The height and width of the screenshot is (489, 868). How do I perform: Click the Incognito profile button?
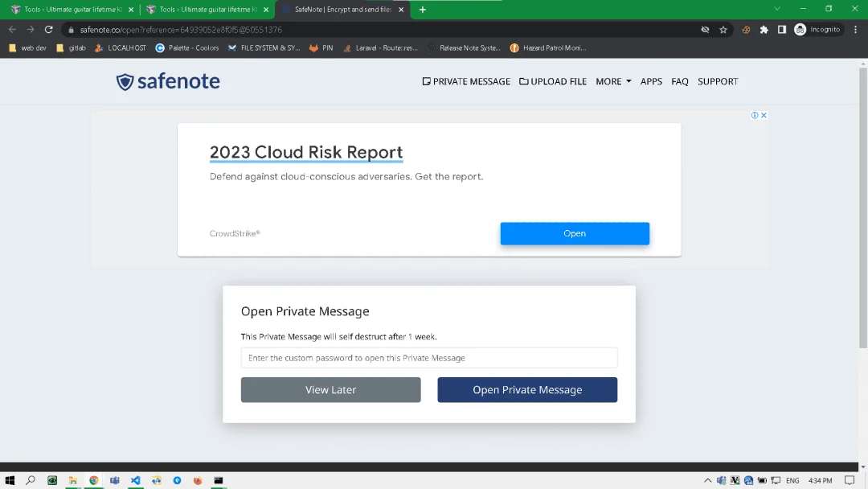pyautogui.click(x=817, y=30)
